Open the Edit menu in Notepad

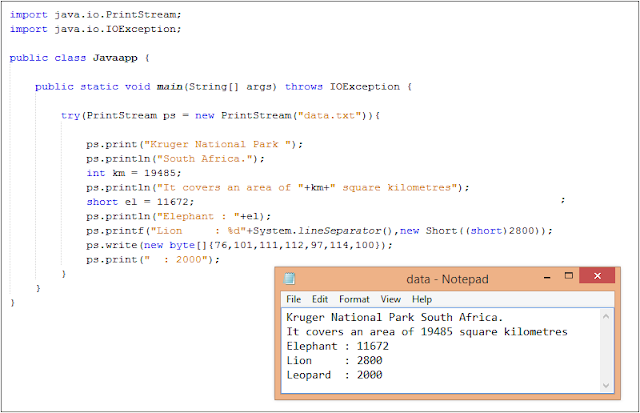(320, 299)
